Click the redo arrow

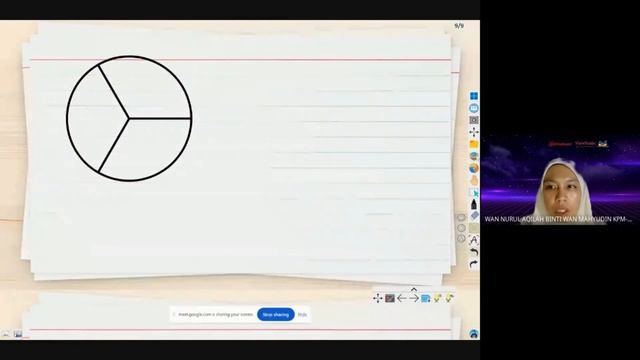473,264
